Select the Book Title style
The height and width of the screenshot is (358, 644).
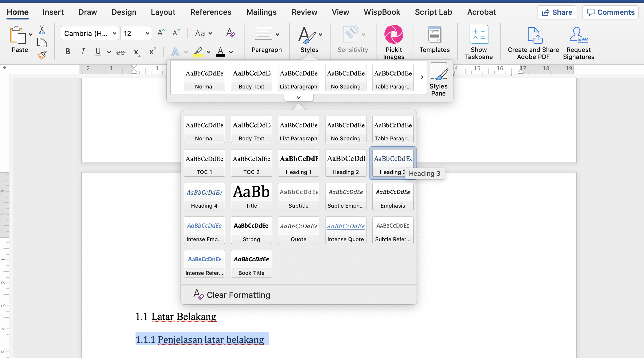pyautogui.click(x=251, y=263)
